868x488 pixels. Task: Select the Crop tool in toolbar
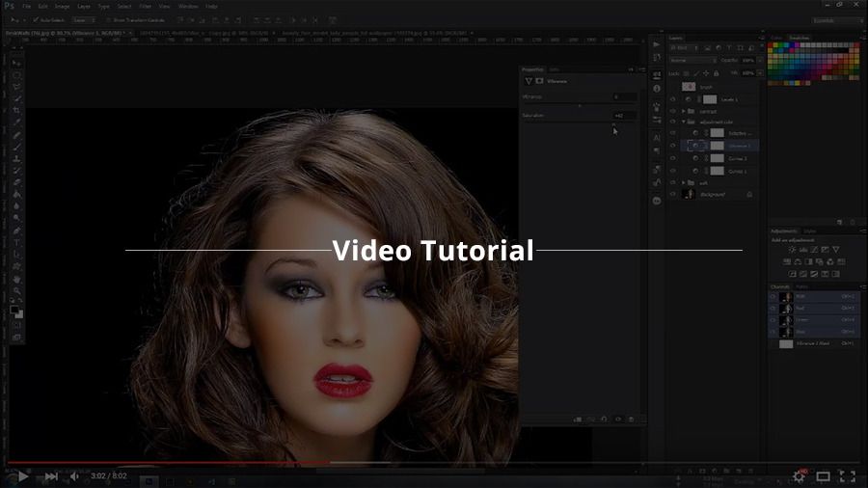17,110
